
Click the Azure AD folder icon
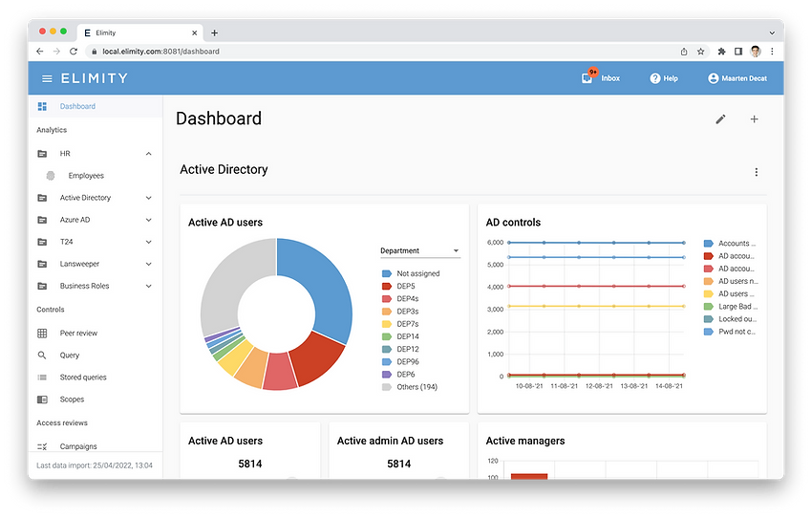[x=42, y=220]
